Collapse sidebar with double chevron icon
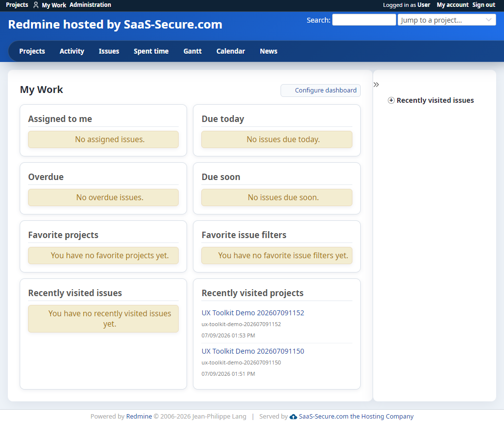504x423 pixels. 376,85
